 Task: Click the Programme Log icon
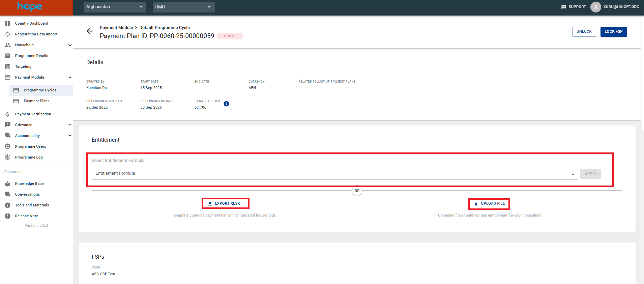point(8,157)
